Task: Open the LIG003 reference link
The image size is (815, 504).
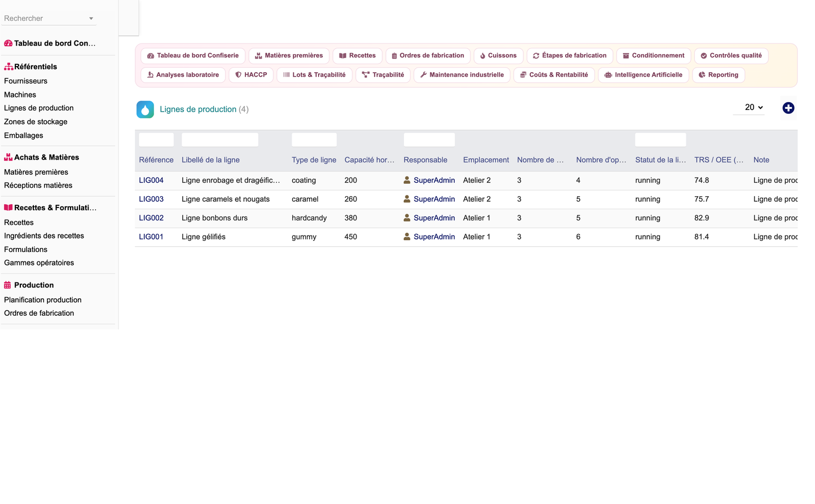Action: [151, 199]
